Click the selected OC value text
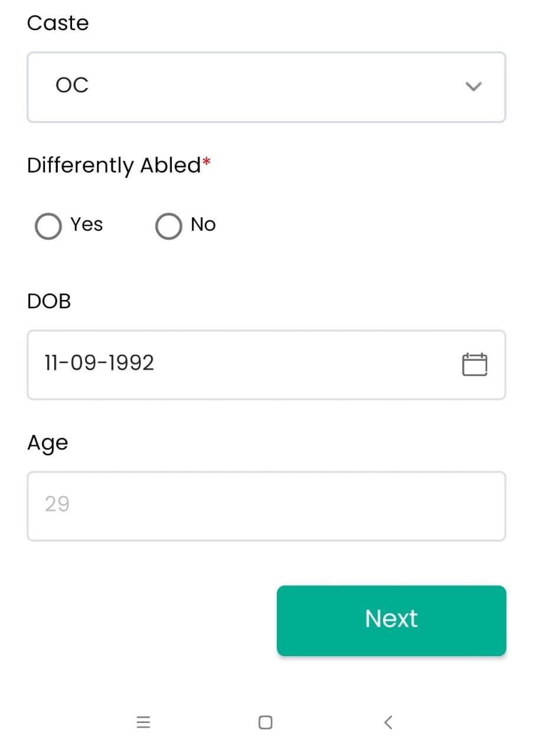This screenshot has height=756, width=533. click(x=72, y=86)
